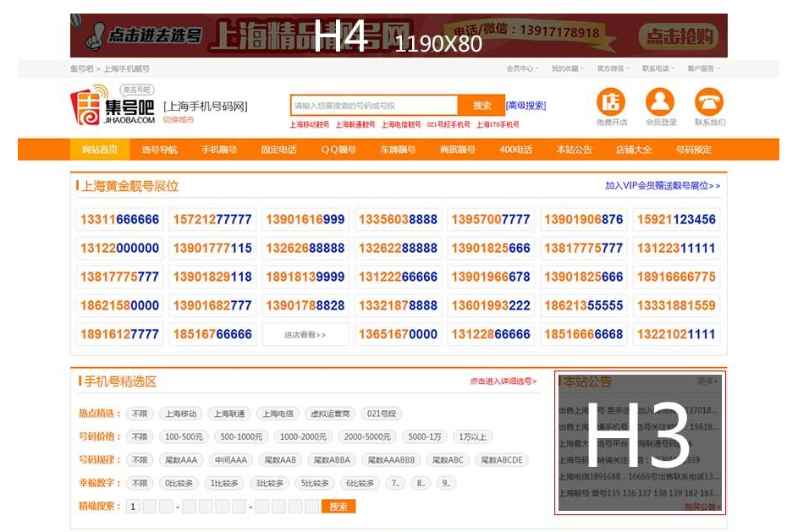
Task: Open 号码预定 in the navigation bar
Action: coord(694,150)
